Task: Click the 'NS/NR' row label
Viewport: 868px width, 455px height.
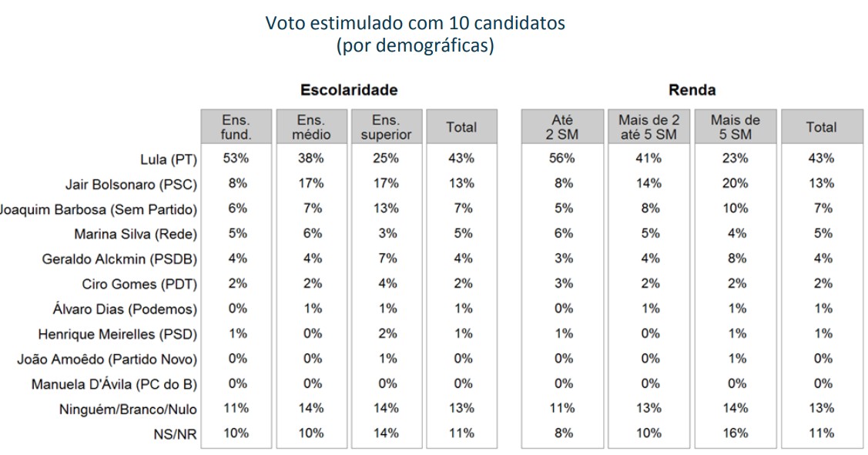Action: pyautogui.click(x=180, y=434)
